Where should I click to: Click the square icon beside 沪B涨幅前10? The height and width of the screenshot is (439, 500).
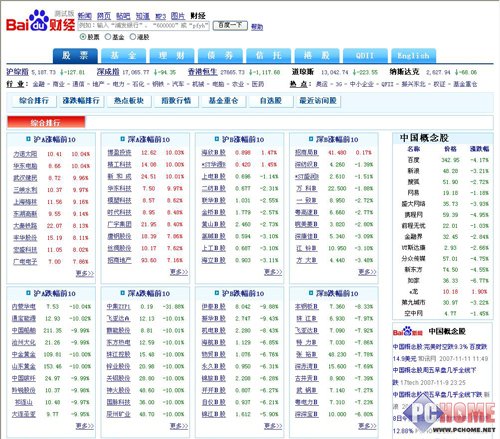click(x=217, y=139)
